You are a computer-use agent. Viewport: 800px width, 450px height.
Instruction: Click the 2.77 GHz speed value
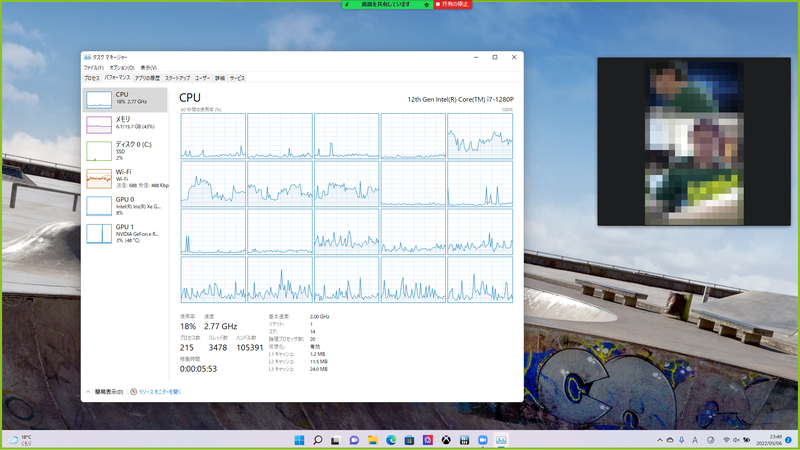coord(220,326)
